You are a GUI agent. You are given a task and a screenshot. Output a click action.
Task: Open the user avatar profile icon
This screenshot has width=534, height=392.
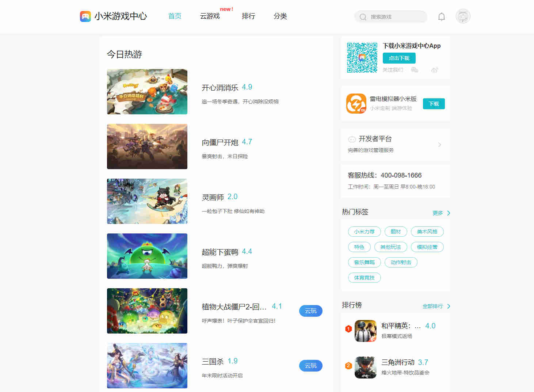coord(463,16)
